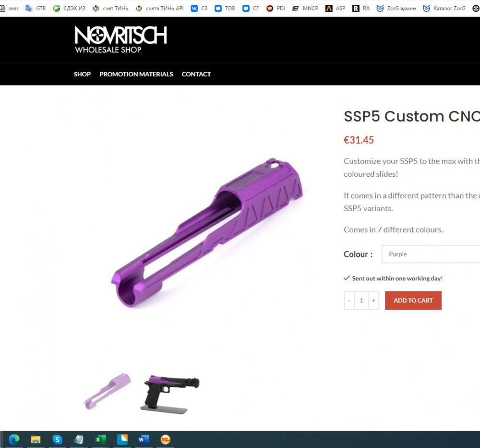Open Word from the taskbar
This screenshot has height=448, width=480.
[144, 440]
